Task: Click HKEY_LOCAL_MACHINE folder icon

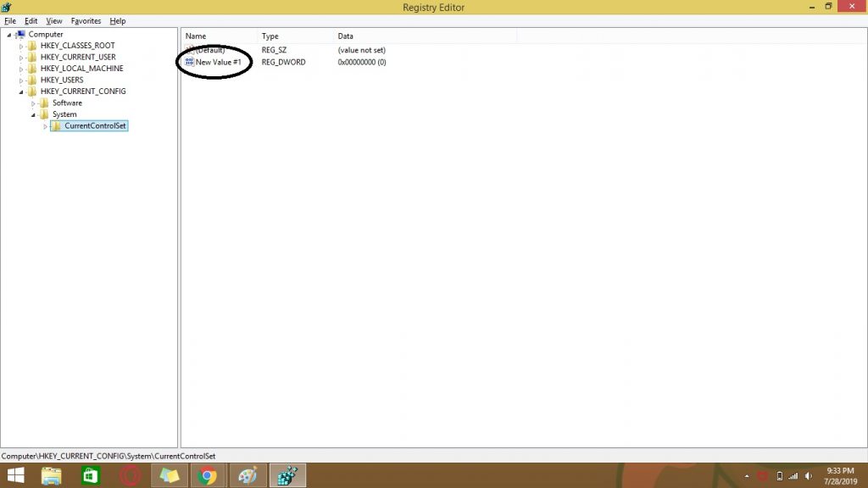Action: pyautogui.click(x=32, y=69)
